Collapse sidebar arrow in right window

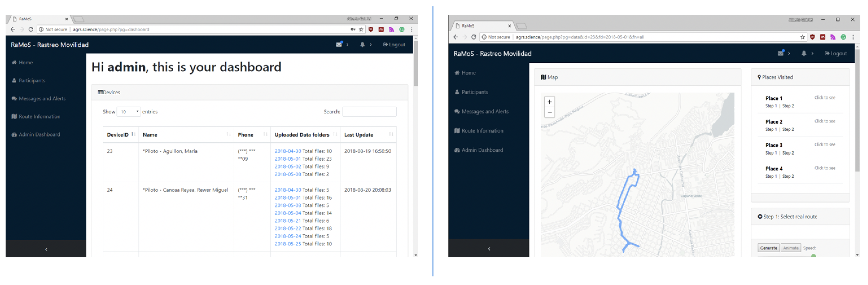pyautogui.click(x=489, y=249)
